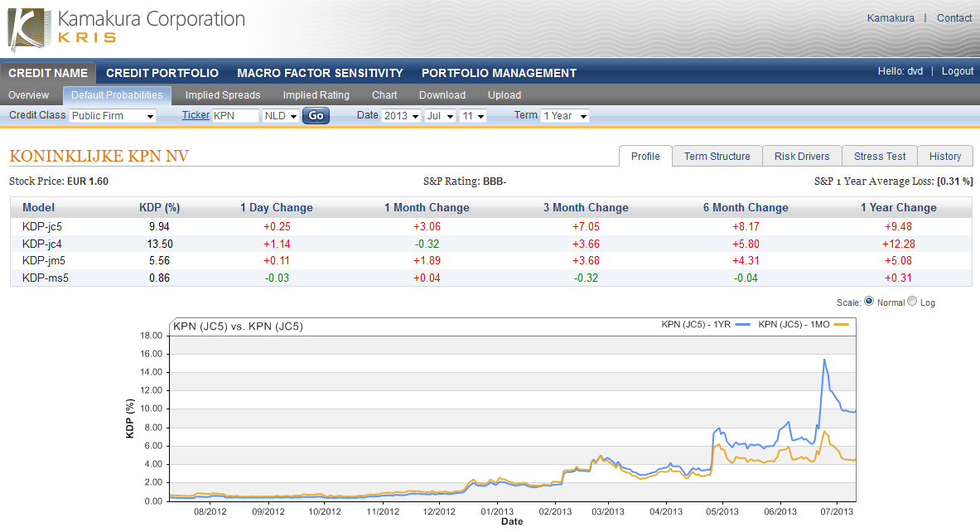Open the year 2013 dropdown
Viewport: 980px width, 532px height.
tap(401, 116)
